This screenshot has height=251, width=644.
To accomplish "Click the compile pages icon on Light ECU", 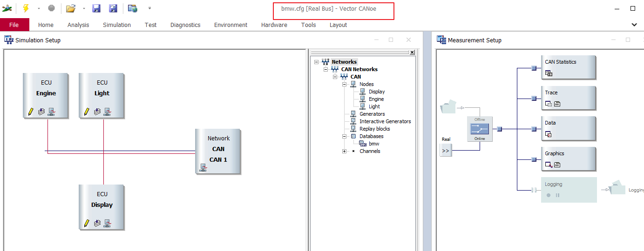I will [97, 112].
